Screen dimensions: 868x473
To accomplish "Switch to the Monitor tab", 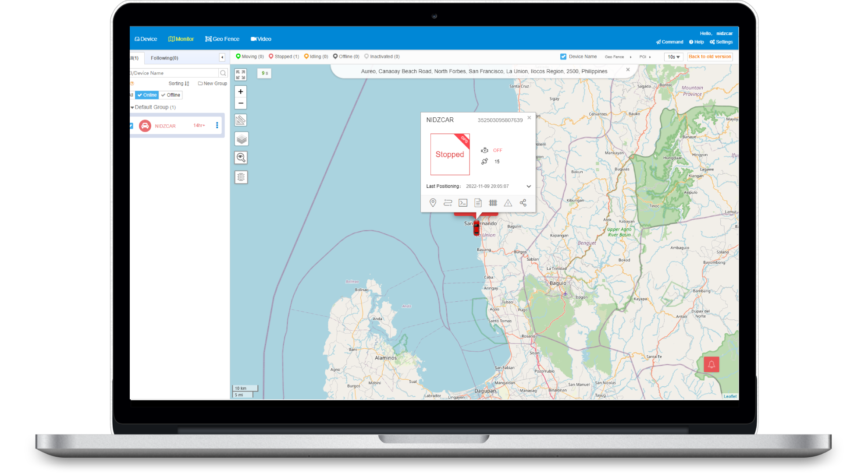I will 181,39.
